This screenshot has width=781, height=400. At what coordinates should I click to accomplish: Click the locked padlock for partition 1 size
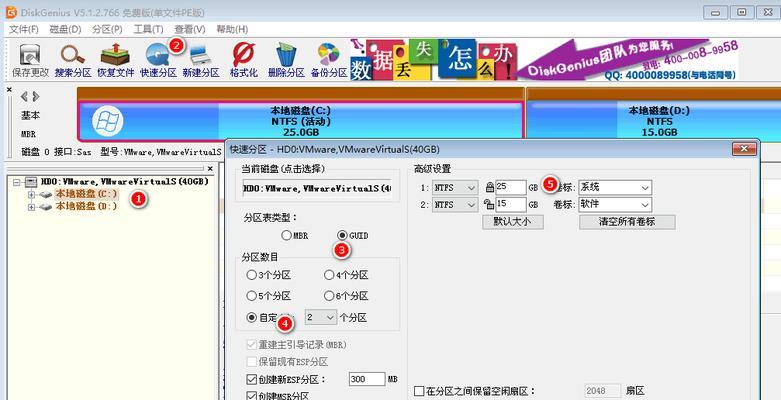[x=490, y=187]
